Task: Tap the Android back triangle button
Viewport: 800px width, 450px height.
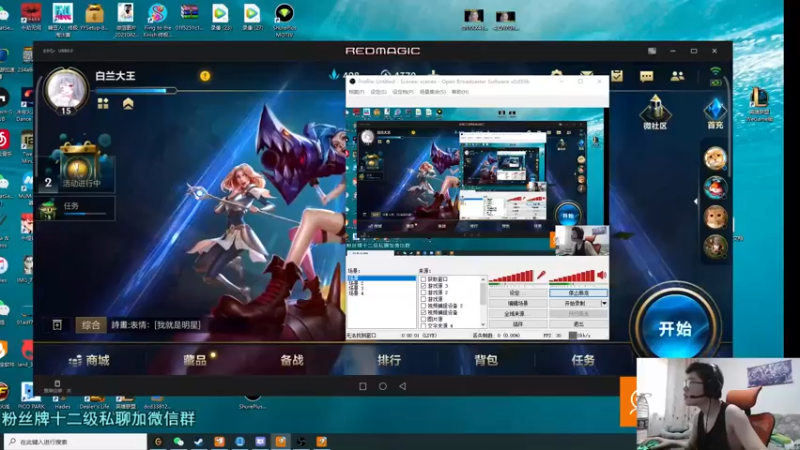Action: pyautogui.click(x=403, y=386)
